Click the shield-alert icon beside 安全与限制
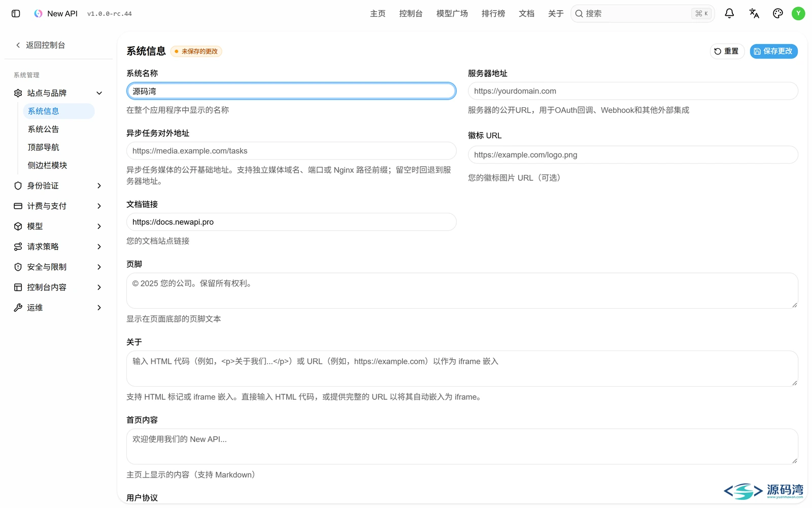 tap(18, 267)
